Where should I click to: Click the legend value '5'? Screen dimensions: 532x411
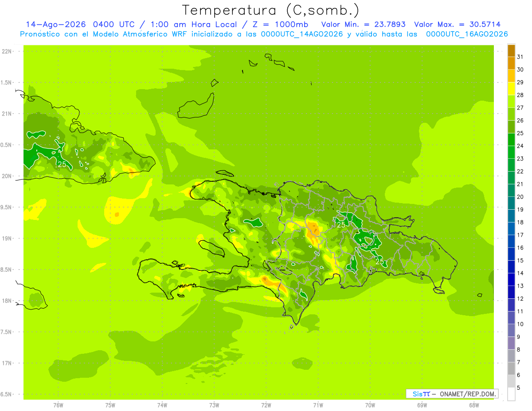[519, 388]
